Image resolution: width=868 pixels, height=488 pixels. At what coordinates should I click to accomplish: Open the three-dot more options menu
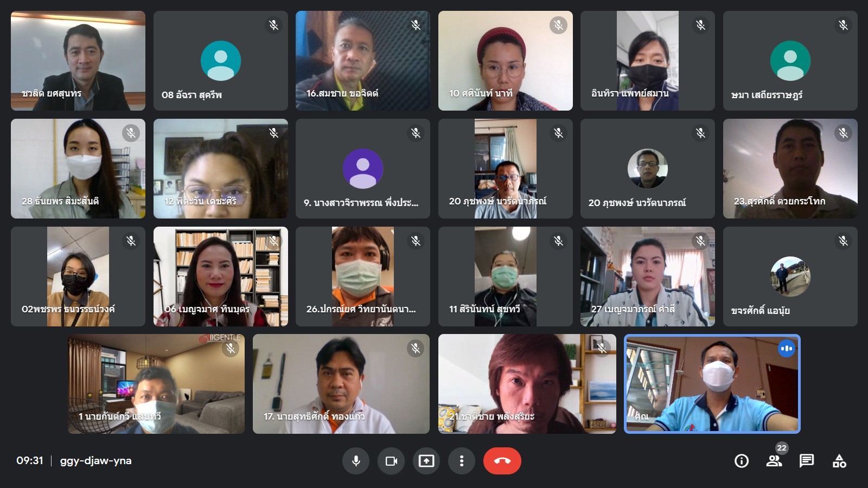(x=462, y=461)
